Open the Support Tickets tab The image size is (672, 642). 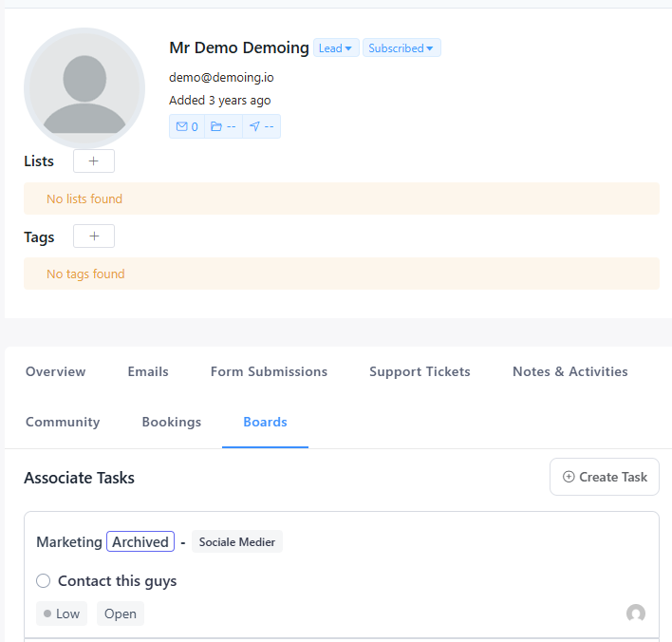[x=420, y=372]
